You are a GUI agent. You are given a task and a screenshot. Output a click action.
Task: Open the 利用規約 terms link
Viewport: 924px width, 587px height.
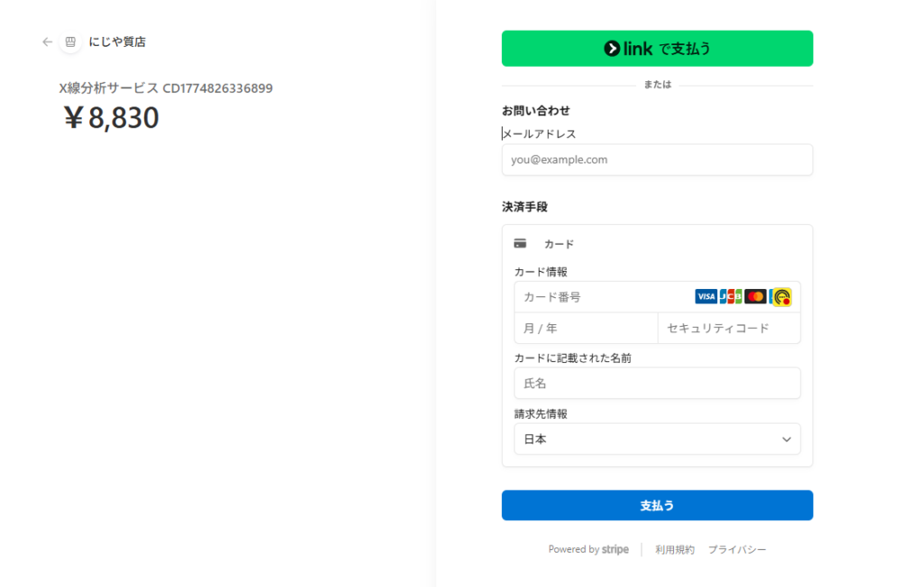pyautogui.click(x=675, y=549)
